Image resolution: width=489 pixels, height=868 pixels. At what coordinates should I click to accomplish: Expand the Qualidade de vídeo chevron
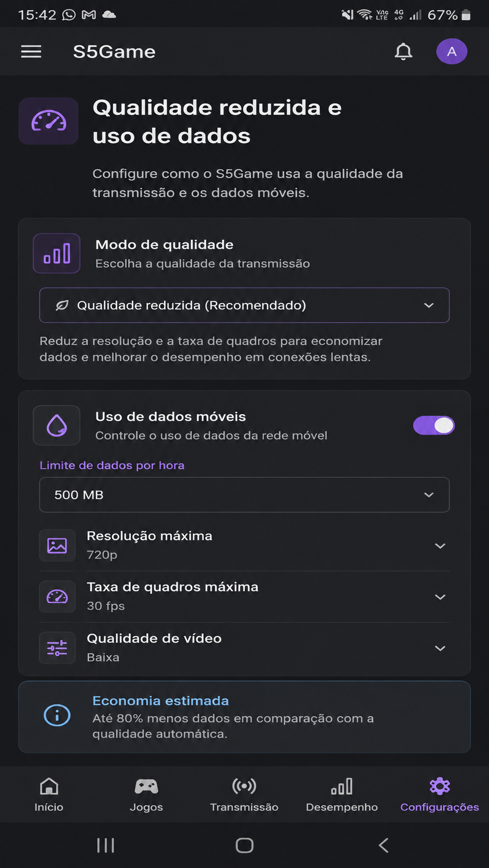click(440, 648)
